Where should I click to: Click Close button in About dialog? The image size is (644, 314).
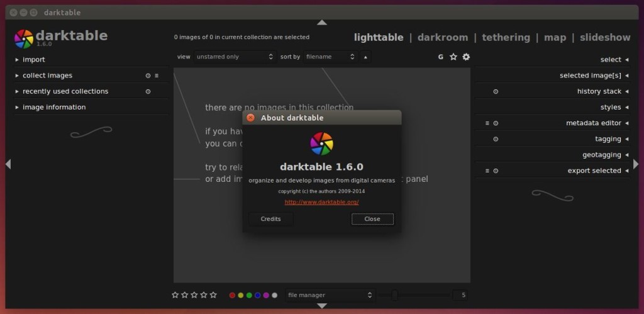372,219
